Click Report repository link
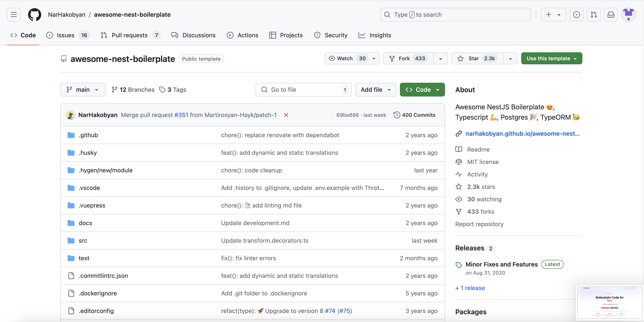This screenshot has width=644, height=322. (x=479, y=224)
